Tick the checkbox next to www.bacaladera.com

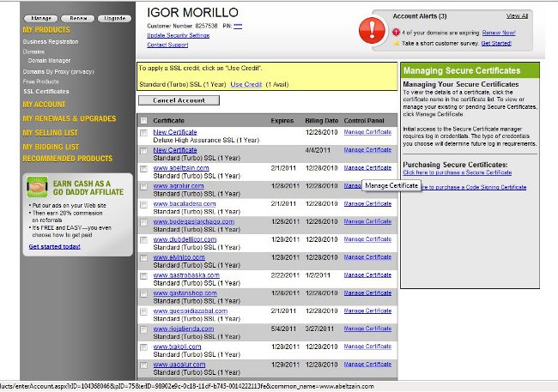point(143,204)
